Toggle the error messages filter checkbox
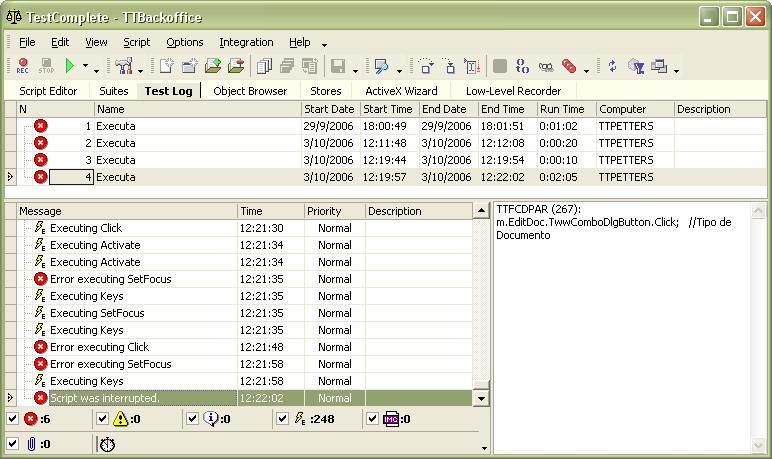Screen dimensions: 772x459 pyautogui.click(x=12, y=419)
